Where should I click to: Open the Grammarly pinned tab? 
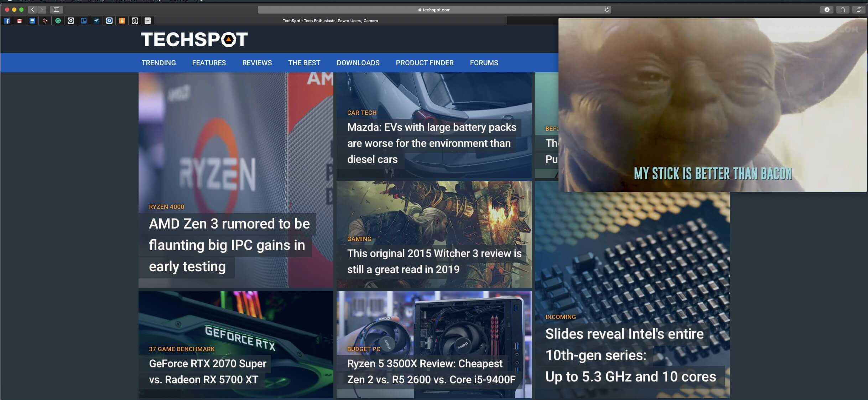tap(58, 21)
